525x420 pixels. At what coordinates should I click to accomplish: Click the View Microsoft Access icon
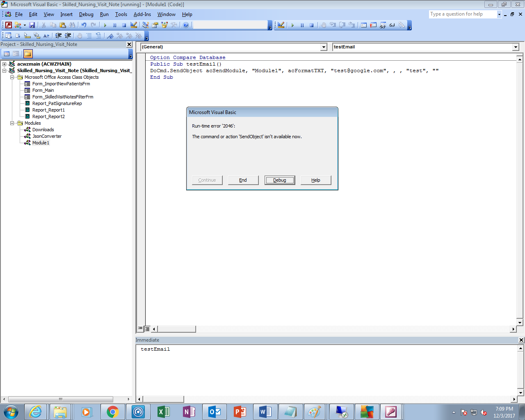click(9, 25)
